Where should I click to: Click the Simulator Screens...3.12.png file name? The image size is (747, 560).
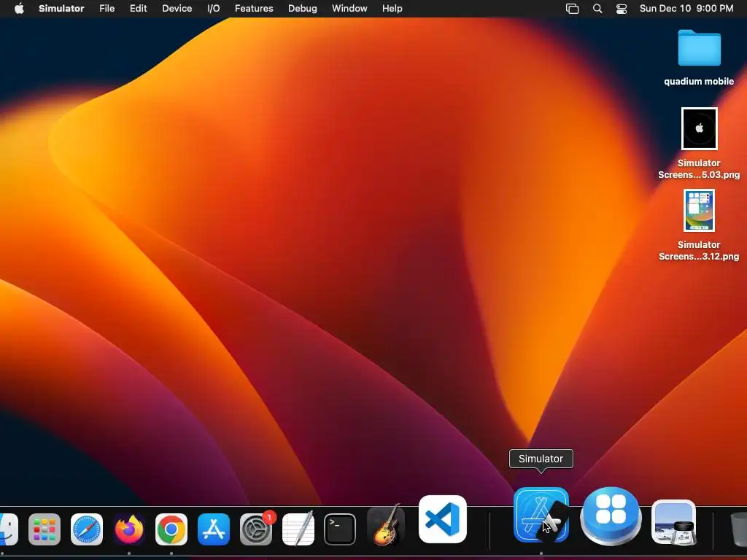699,251
